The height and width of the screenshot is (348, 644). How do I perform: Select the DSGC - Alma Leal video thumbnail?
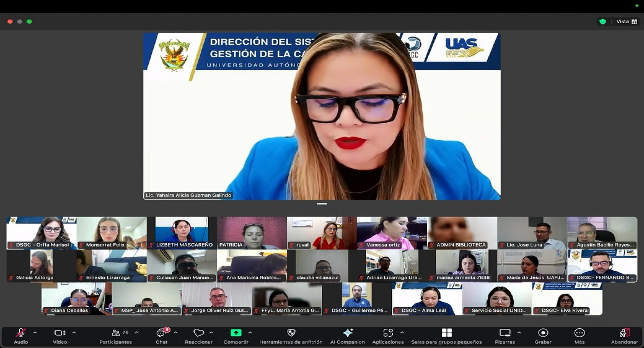pyautogui.click(x=427, y=299)
